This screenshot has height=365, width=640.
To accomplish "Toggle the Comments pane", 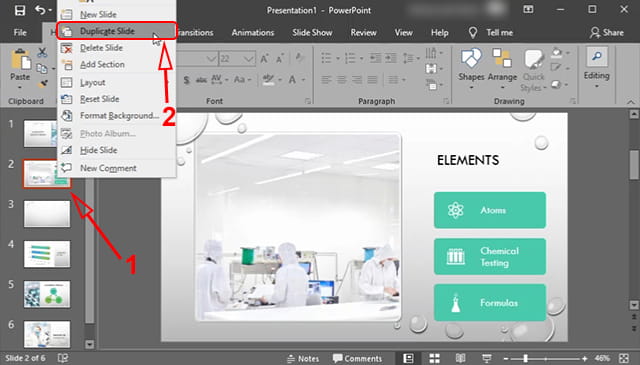I will click(357, 358).
